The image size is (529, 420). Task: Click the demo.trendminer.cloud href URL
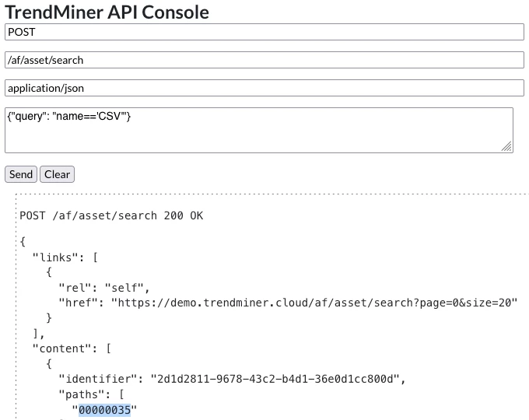[x=314, y=302]
